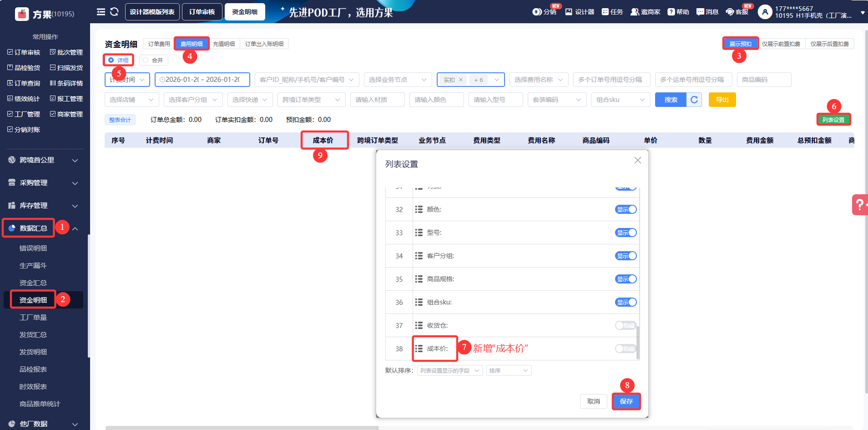The width and height of the screenshot is (868, 430).
Task: Toggle display switch for 颜色 field
Action: pos(626,209)
